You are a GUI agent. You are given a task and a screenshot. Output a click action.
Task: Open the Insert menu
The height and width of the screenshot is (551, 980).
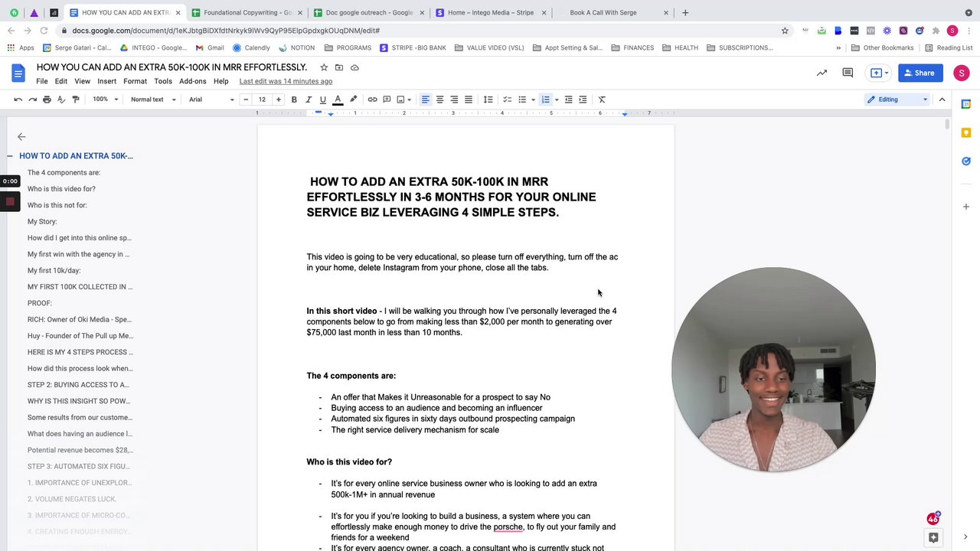click(106, 81)
